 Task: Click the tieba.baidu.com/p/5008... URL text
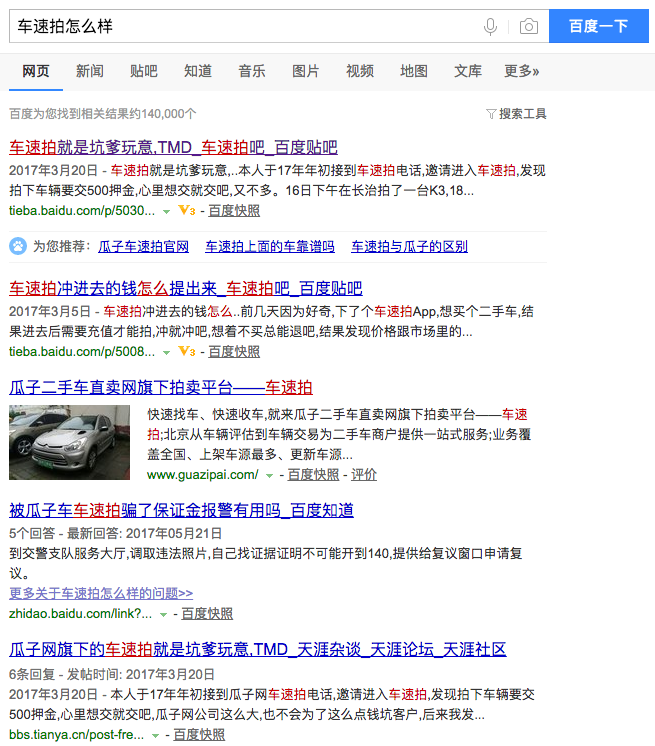(82, 352)
